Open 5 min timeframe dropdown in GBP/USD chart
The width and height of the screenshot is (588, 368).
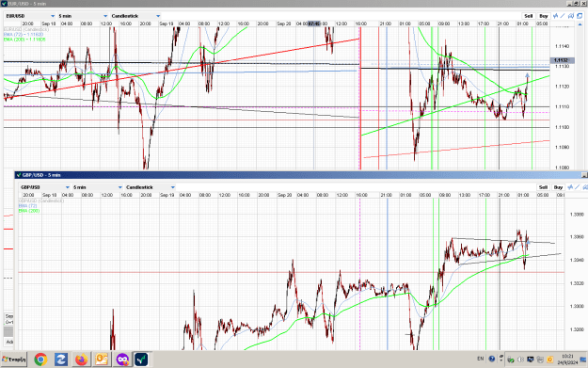pos(98,186)
